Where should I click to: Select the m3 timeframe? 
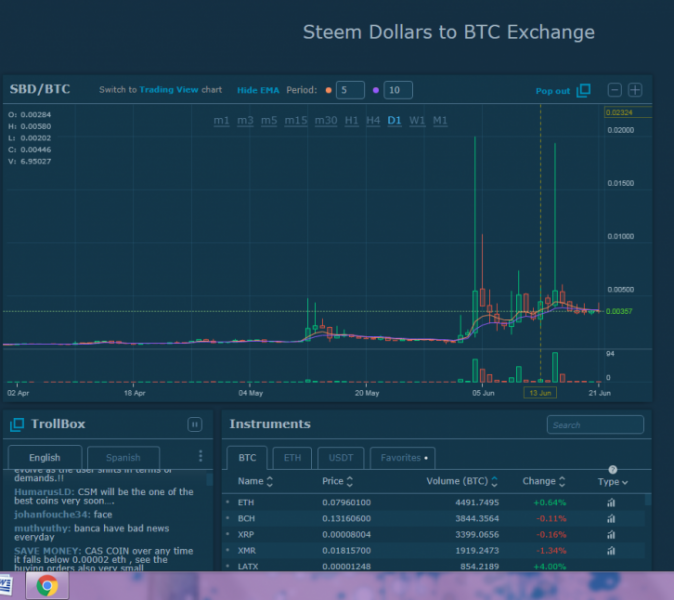click(245, 121)
